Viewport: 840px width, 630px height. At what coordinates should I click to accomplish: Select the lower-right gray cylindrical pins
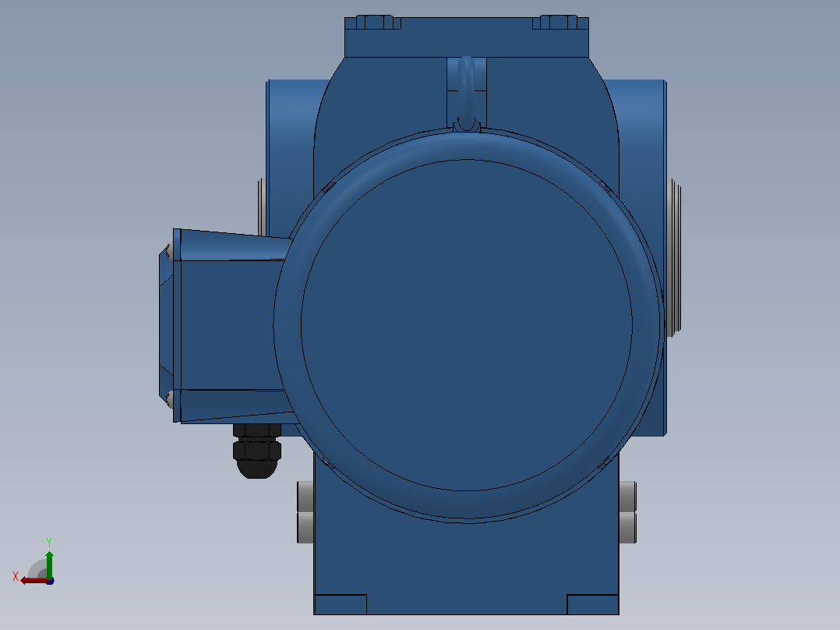[628, 512]
